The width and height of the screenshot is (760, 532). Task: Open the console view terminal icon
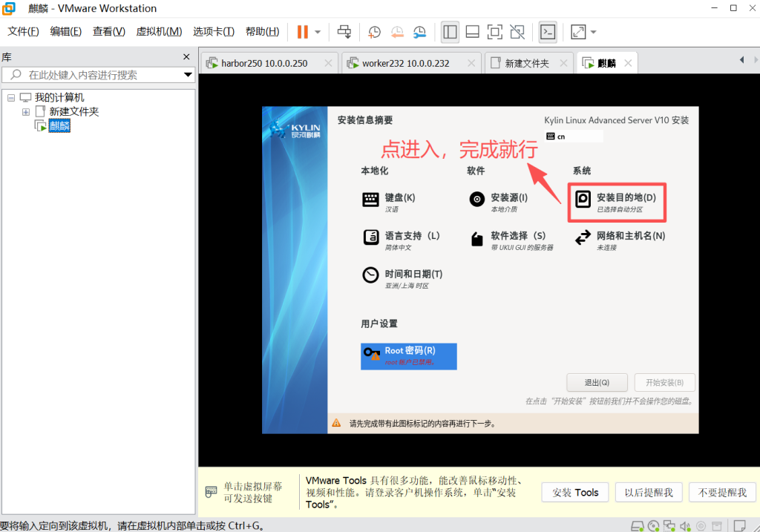548,32
